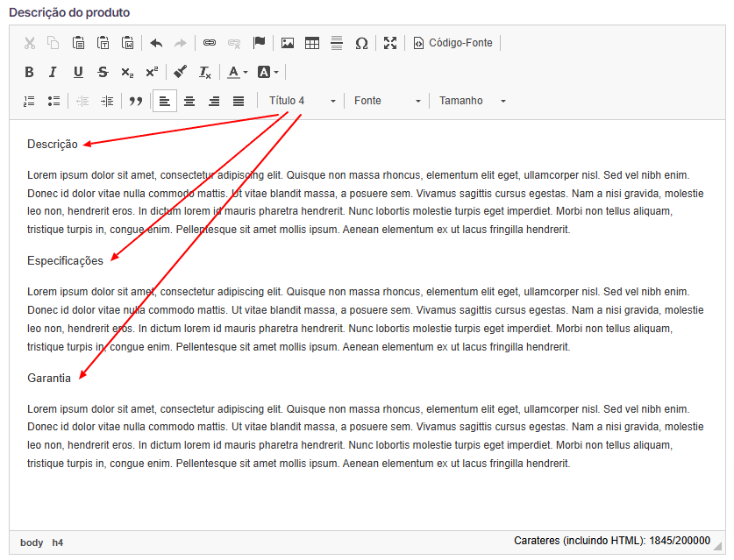Click the Cut scissors icon
The height and width of the screenshot is (560, 734).
click(30, 43)
